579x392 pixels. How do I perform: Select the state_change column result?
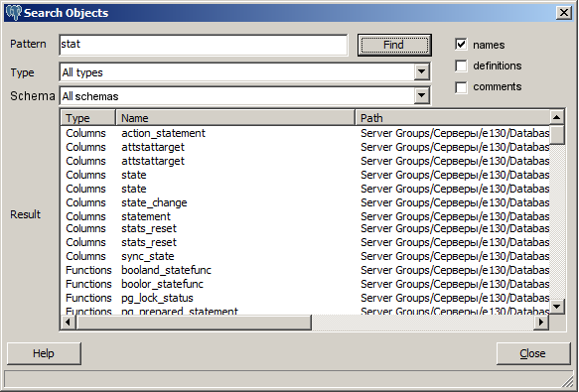pyautogui.click(x=305, y=202)
